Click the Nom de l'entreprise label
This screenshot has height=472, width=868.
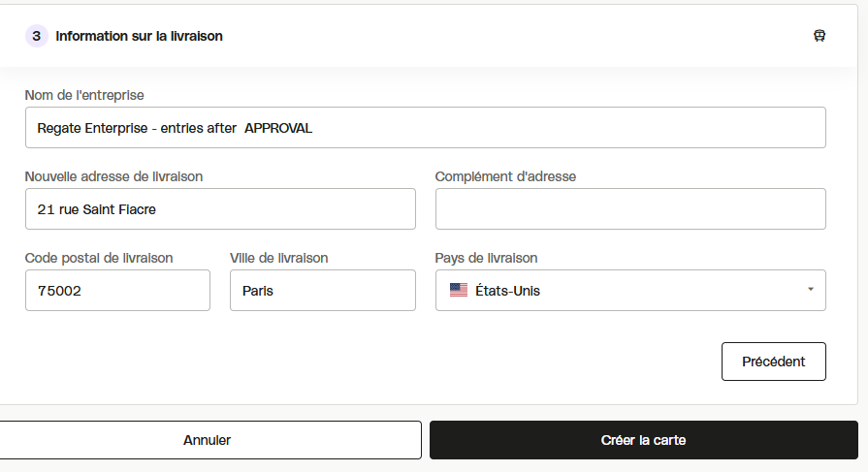(x=84, y=95)
